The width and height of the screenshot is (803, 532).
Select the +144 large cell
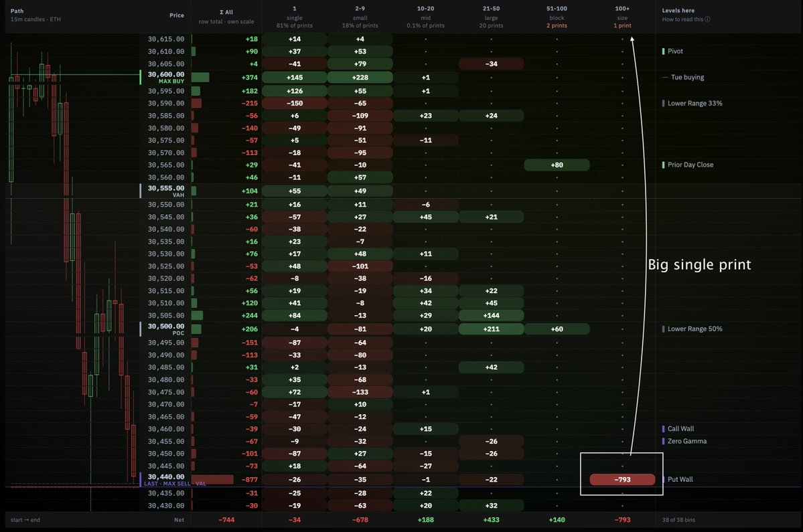(x=491, y=316)
